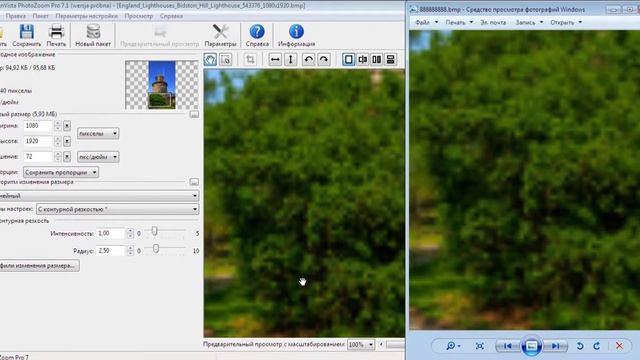This screenshot has width=640, height=360.
Task: Open Новый пакет batch icon
Action: tap(93, 32)
